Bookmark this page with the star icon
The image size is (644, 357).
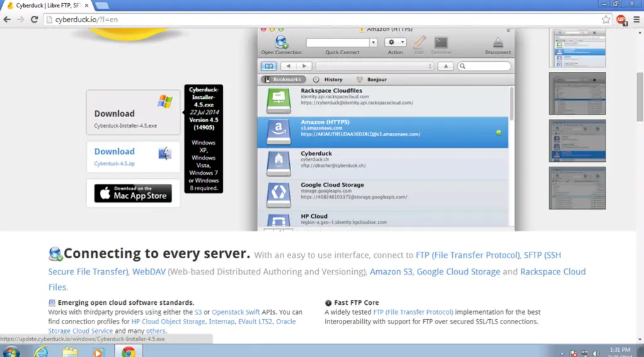pos(606,20)
